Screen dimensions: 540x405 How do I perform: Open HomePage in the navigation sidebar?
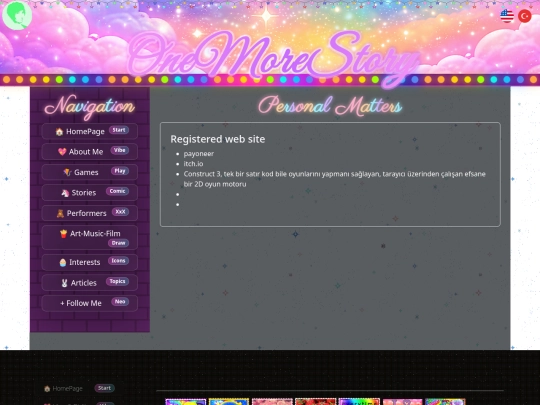[x=90, y=131]
